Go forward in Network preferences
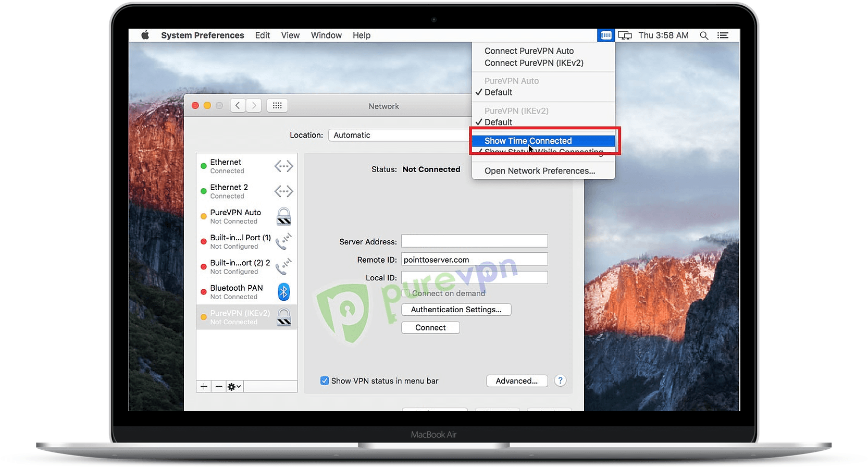 click(254, 105)
